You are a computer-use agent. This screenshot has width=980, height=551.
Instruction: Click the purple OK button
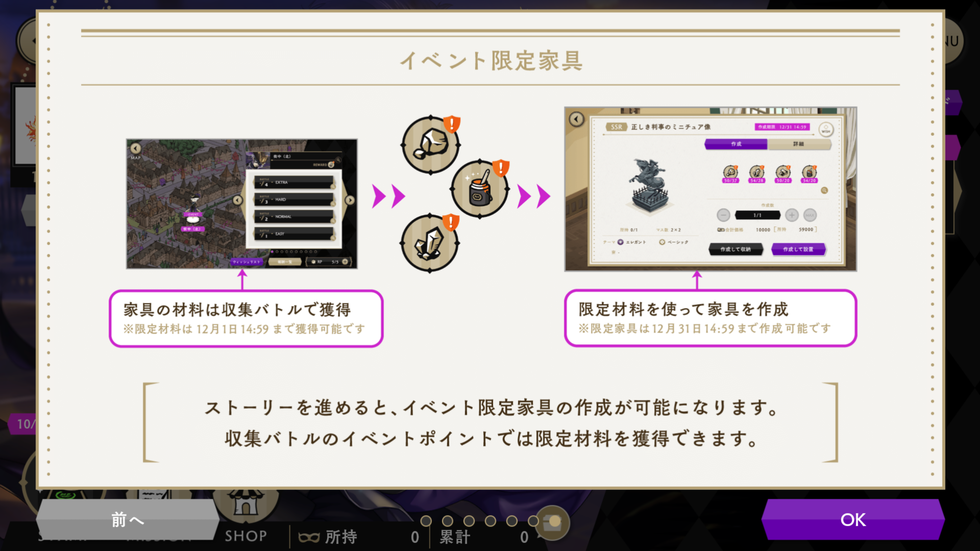pyautogui.click(x=853, y=519)
